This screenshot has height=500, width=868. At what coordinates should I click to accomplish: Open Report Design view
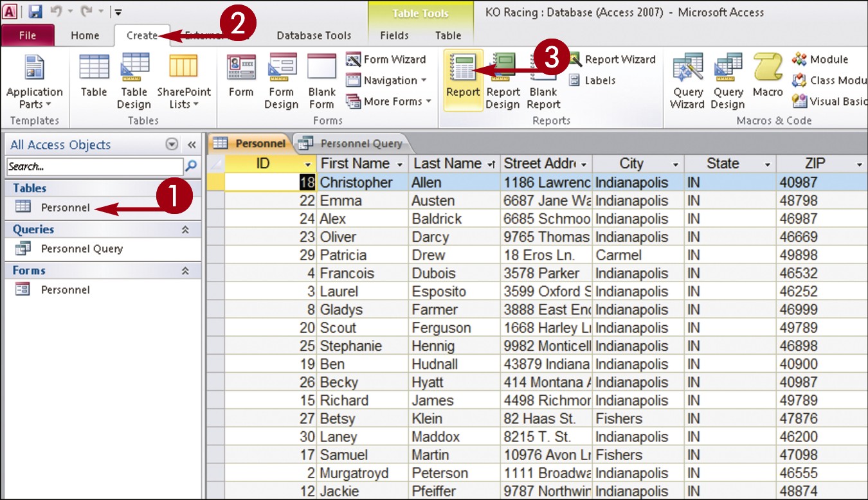tap(503, 82)
